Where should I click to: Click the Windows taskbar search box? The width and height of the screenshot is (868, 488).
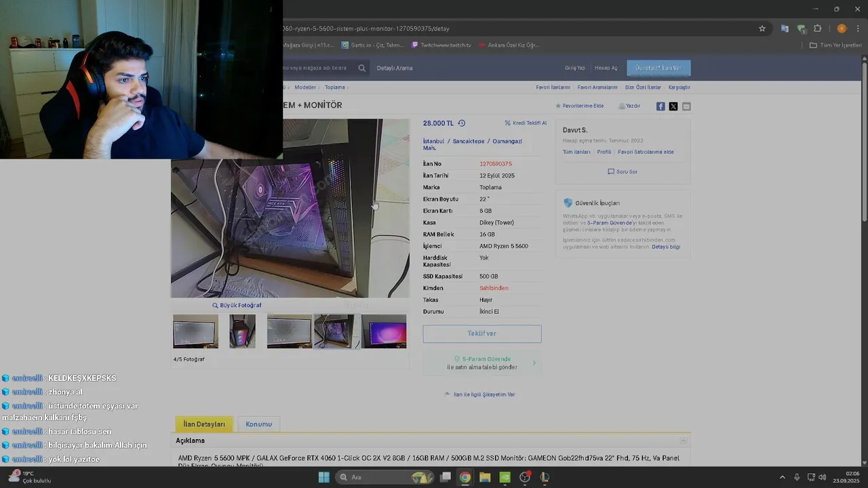[x=385, y=477]
